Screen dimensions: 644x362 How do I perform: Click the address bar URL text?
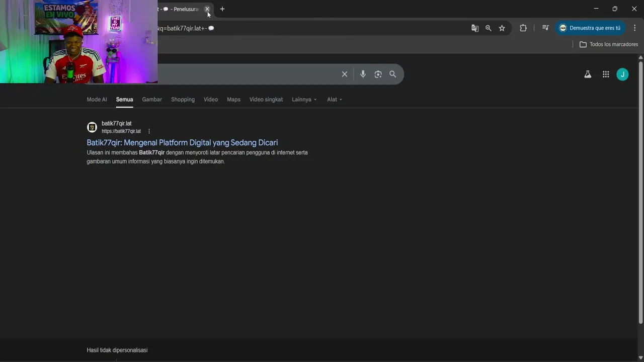(x=187, y=28)
